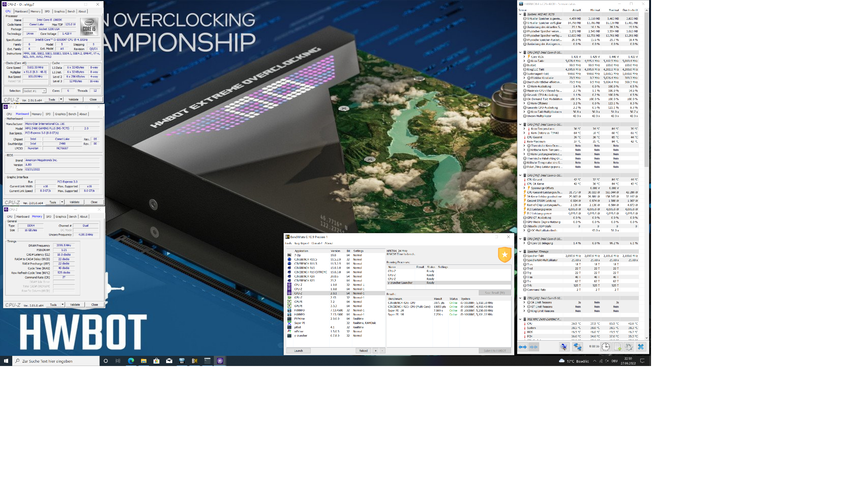Click Launch button in BenchMate
This screenshot has width=868, height=488.
[298, 351]
